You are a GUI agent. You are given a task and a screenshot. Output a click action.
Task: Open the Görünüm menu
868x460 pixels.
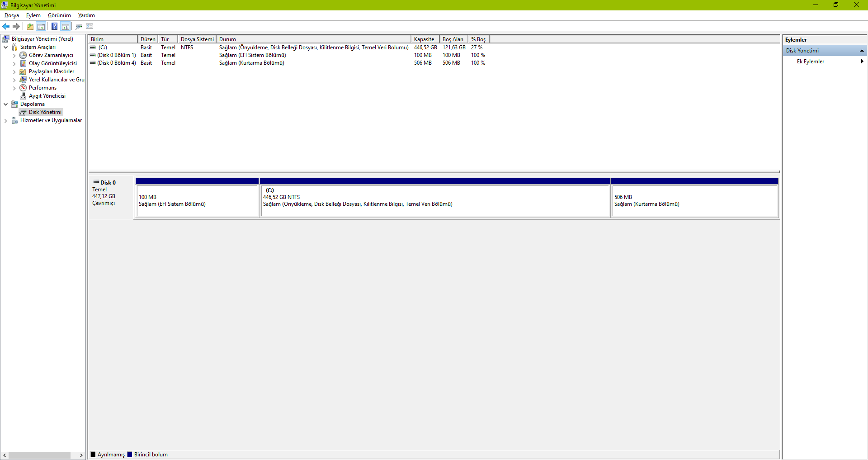59,15
